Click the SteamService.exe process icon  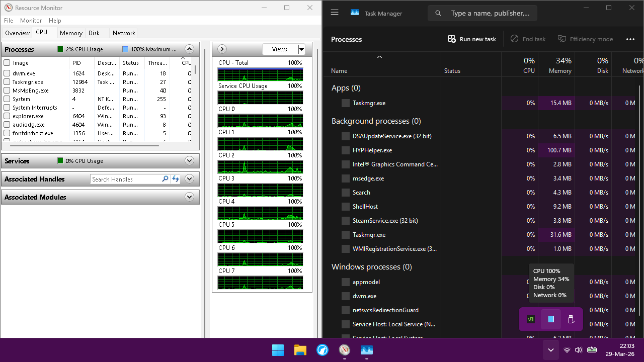tap(346, 221)
